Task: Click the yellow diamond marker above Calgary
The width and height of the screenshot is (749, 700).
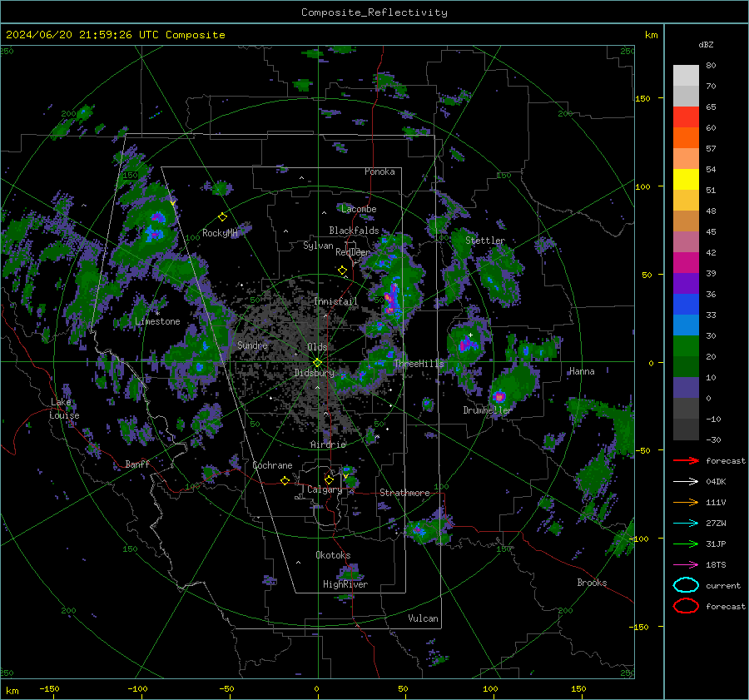Action: [329, 479]
